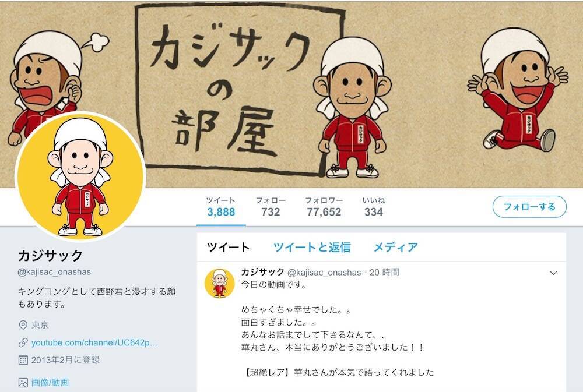Show the いいね 334 likes list

tap(374, 207)
